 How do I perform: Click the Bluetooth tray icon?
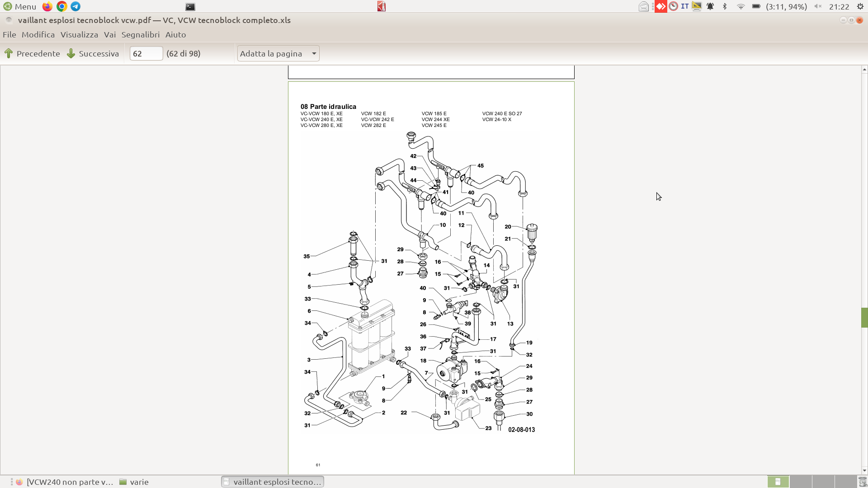(725, 6)
